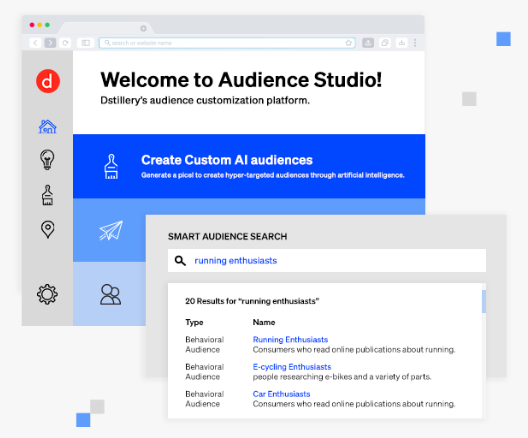The width and height of the screenshot is (528, 438).
Task: Open the Home icon in sidebar
Action: click(47, 127)
